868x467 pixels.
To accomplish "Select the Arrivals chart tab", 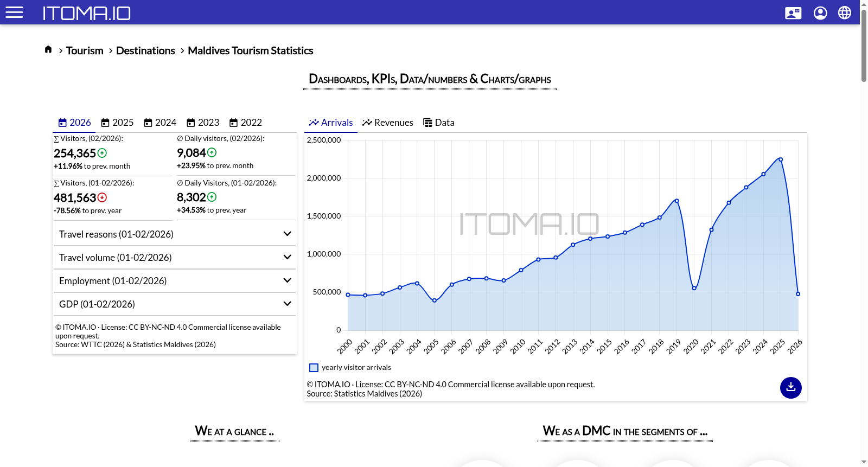I will coord(331,123).
